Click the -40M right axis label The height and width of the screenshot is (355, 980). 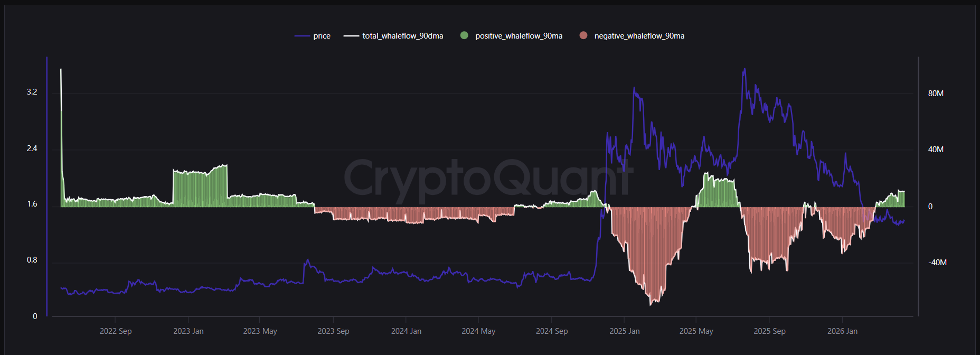click(937, 263)
